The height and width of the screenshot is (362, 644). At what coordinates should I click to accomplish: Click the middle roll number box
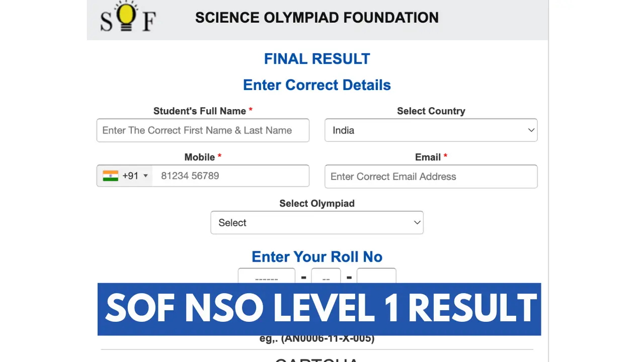(x=326, y=278)
